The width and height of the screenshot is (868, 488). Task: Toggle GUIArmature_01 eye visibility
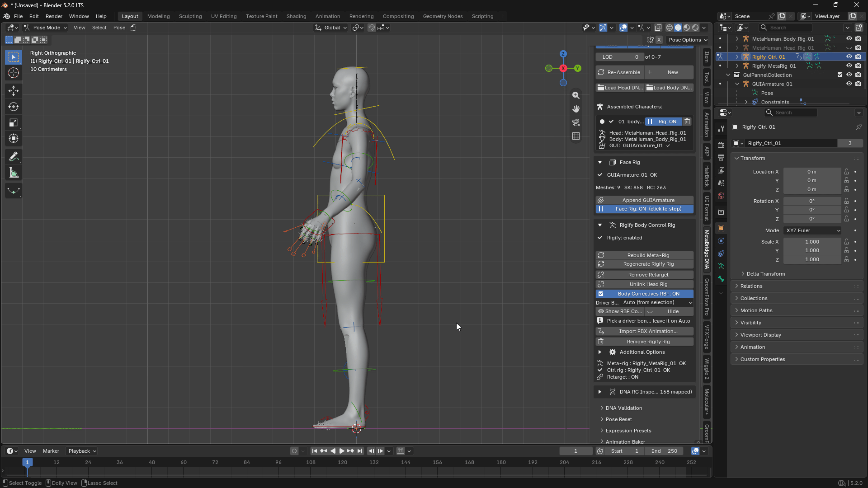(x=849, y=84)
